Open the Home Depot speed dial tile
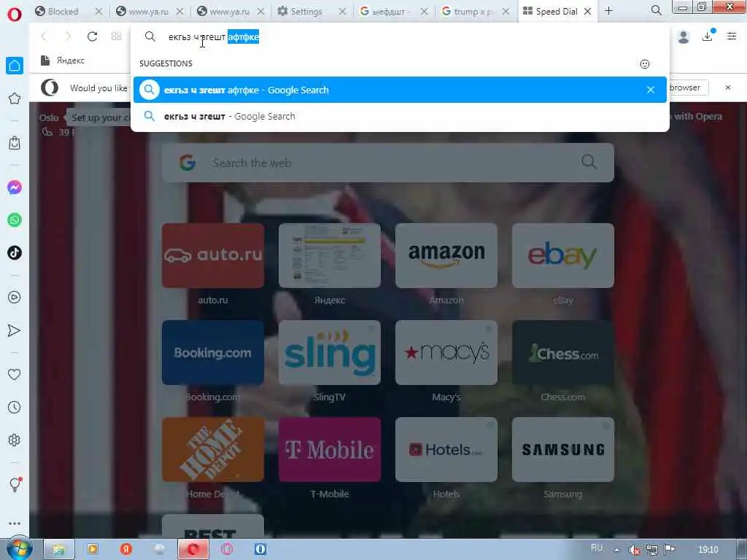 click(x=213, y=449)
